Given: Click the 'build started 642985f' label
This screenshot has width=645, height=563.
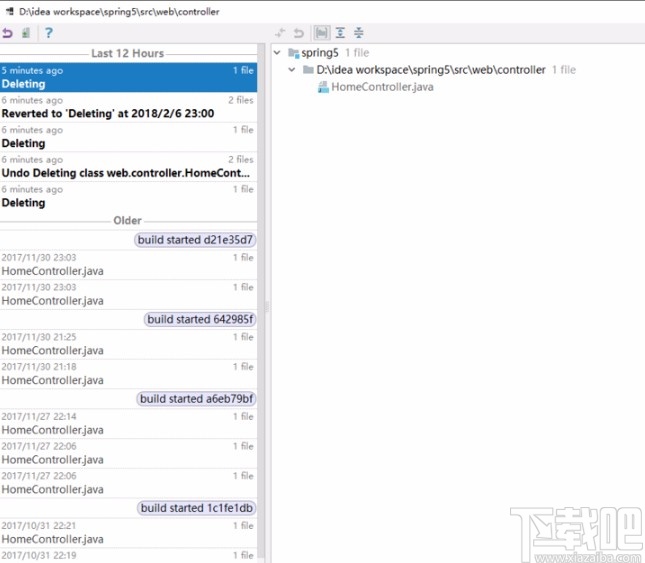Looking at the screenshot, I should pos(200,319).
